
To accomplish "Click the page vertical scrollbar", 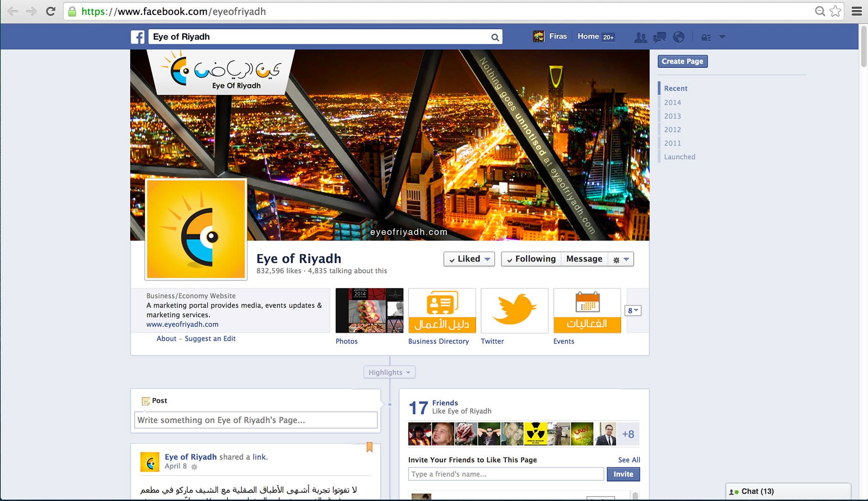I will coord(863,47).
